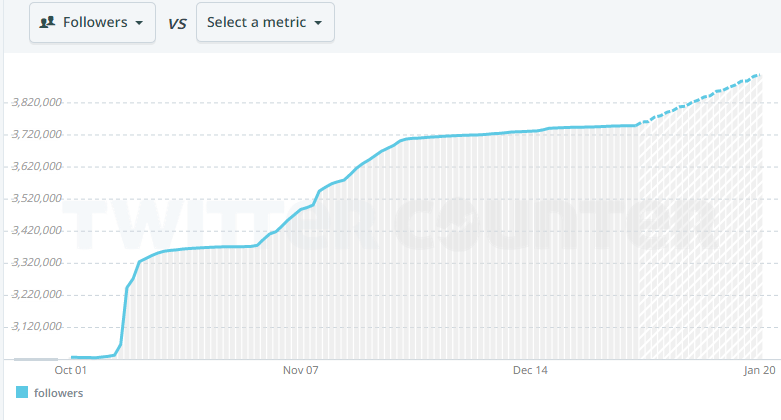Toggle the followers legend label

pyautogui.click(x=58, y=393)
